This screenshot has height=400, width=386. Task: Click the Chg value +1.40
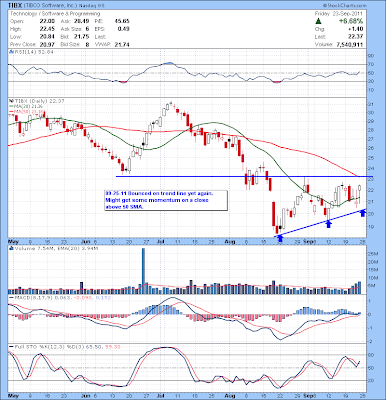point(356,29)
